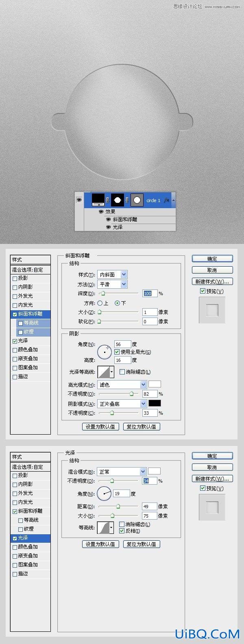The height and width of the screenshot is (644, 244).
Task: Select the circle 1 vector mask thumbnail with gray background
Action: point(137,200)
